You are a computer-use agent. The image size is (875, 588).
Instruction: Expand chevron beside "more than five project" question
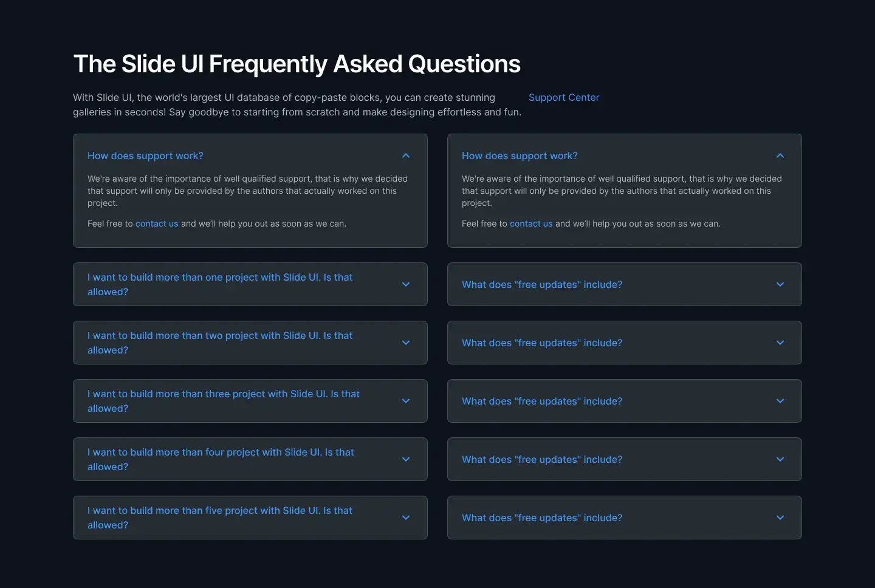click(406, 518)
